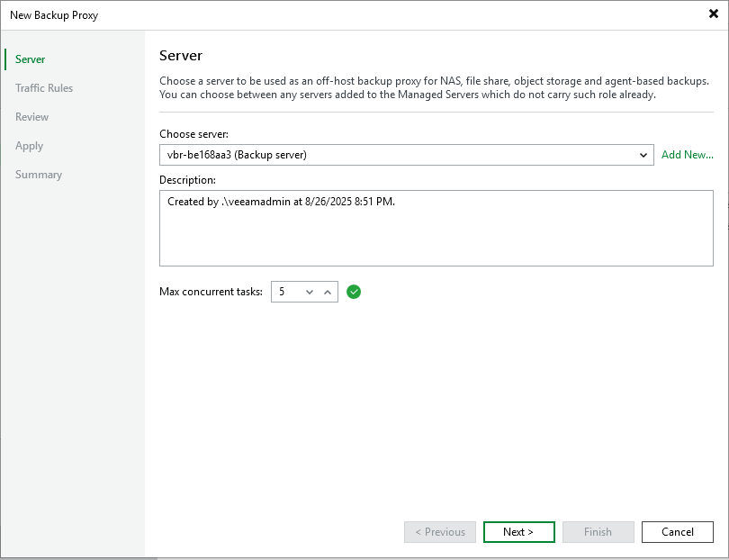Select the Apply step in sidebar
The image size is (729, 560).
click(30, 146)
